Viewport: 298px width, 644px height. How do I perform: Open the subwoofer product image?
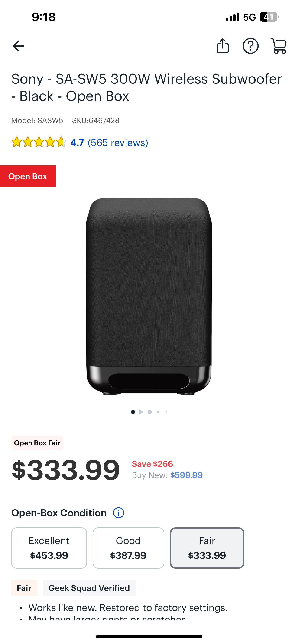(x=149, y=296)
